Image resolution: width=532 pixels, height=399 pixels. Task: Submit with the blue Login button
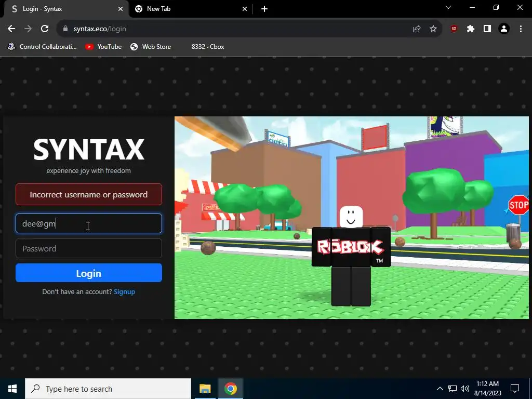(88, 273)
